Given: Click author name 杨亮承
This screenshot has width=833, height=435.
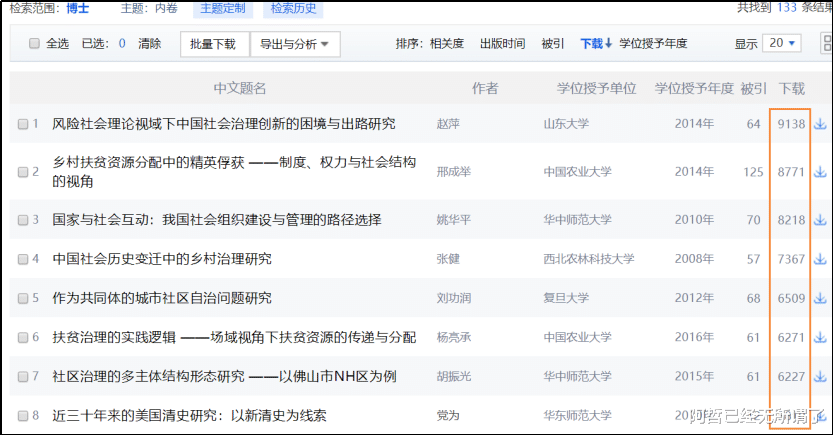Looking at the screenshot, I should (x=454, y=337).
